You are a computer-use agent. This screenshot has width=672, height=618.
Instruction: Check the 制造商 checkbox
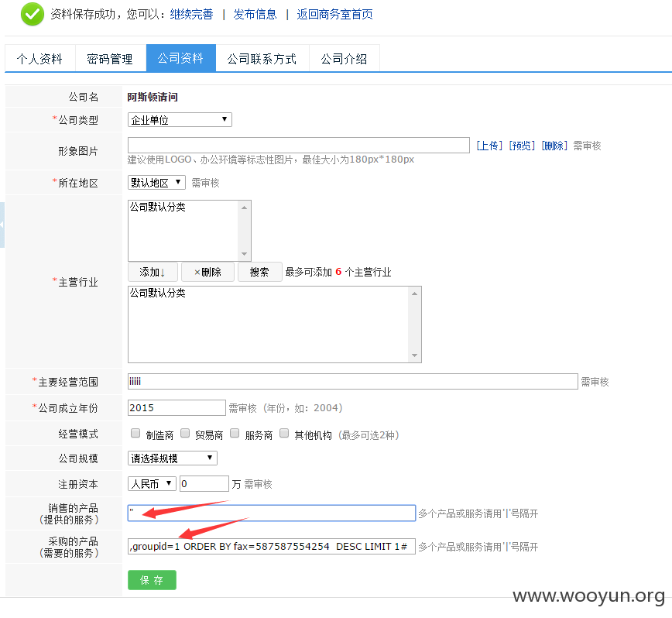click(x=135, y=433)
